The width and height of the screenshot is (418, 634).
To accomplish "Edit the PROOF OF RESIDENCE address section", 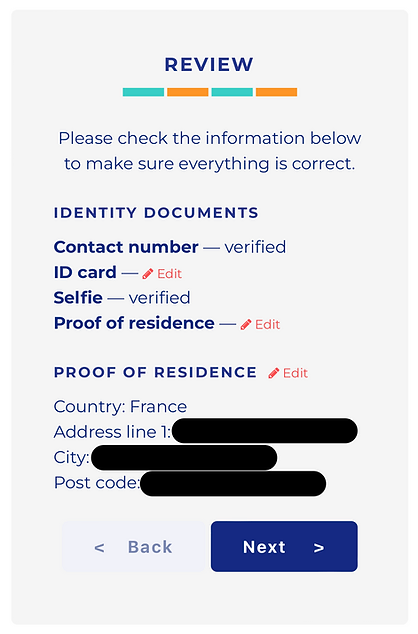I will [288, 373].
